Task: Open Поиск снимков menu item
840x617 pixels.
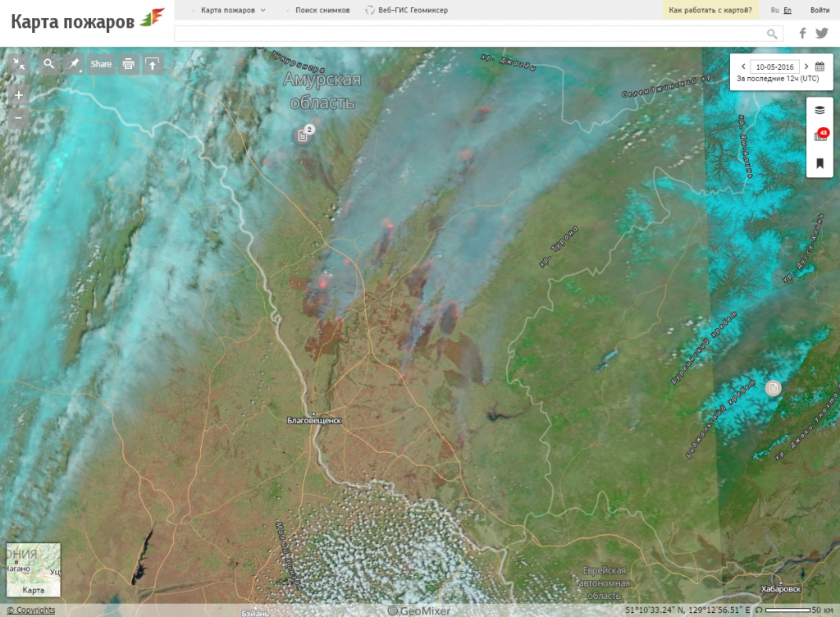Action: click(x=322, y=10)
